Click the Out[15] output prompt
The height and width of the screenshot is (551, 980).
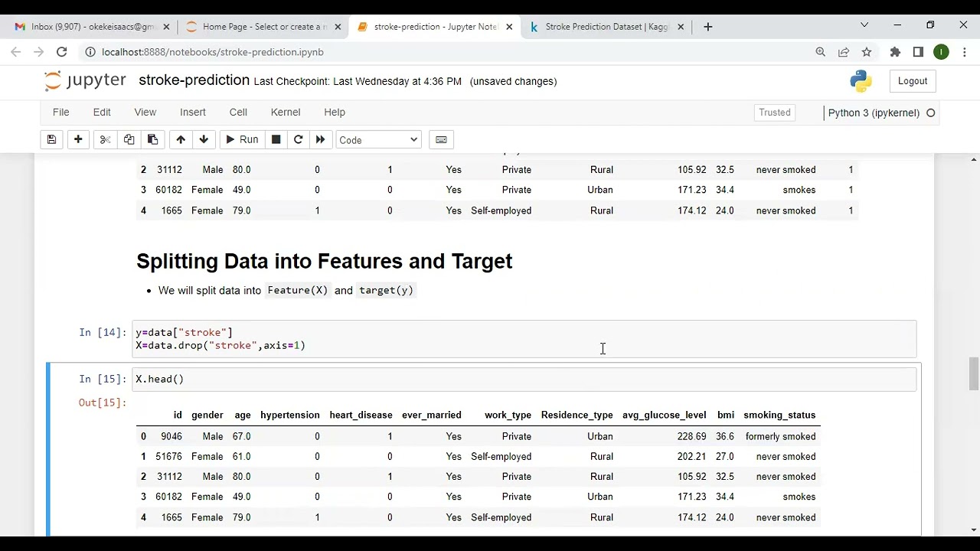102,403
